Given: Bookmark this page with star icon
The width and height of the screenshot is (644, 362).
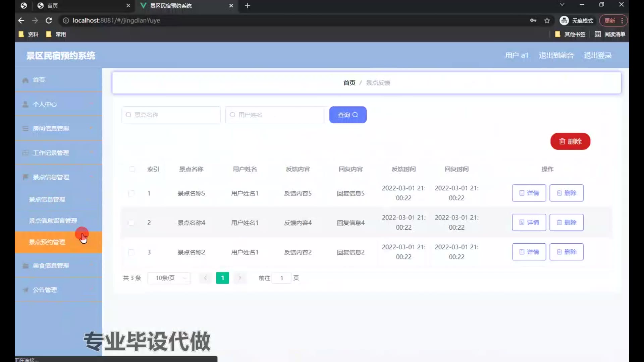Looking at the screenshot, I should click(x=547, y=20).
